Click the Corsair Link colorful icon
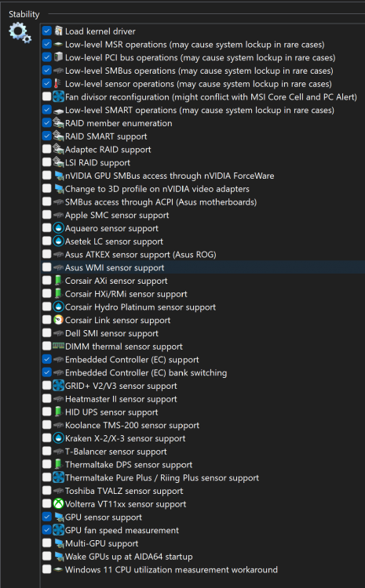Screen dimensions: 365x588 59,320
